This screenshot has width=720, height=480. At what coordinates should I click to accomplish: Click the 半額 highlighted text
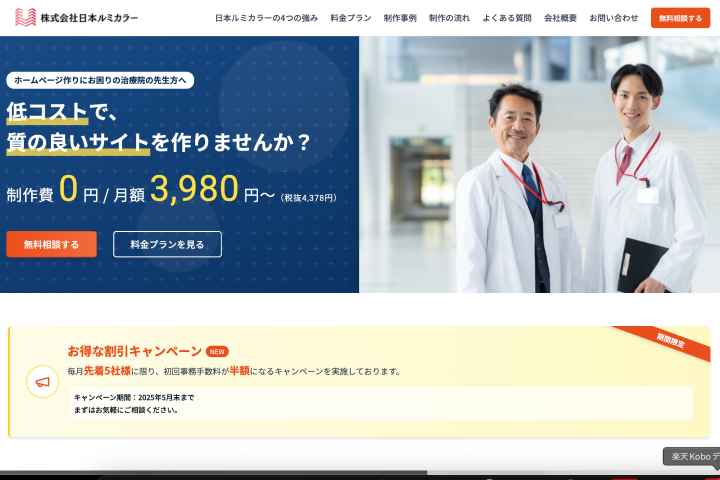239,371
